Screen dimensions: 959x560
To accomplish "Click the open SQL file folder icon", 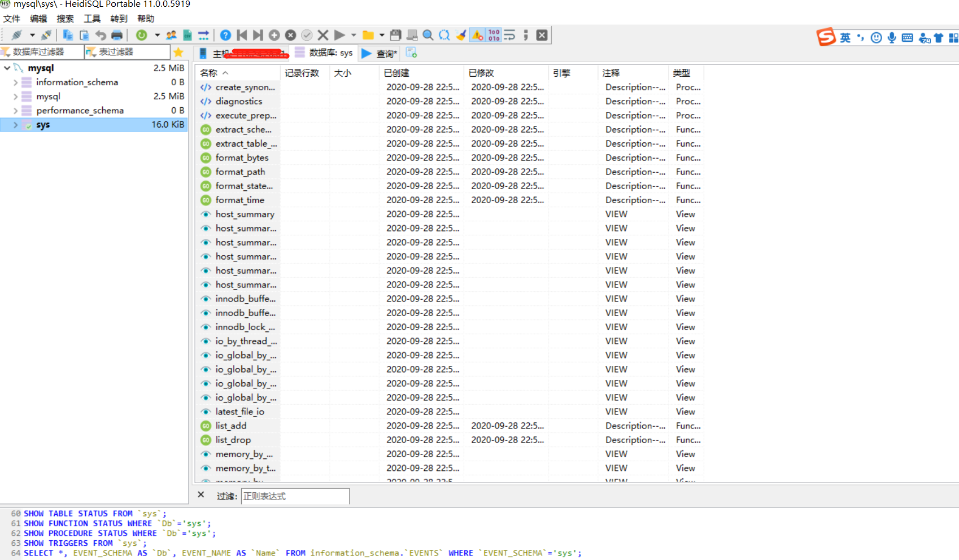I will coord(368,35).
